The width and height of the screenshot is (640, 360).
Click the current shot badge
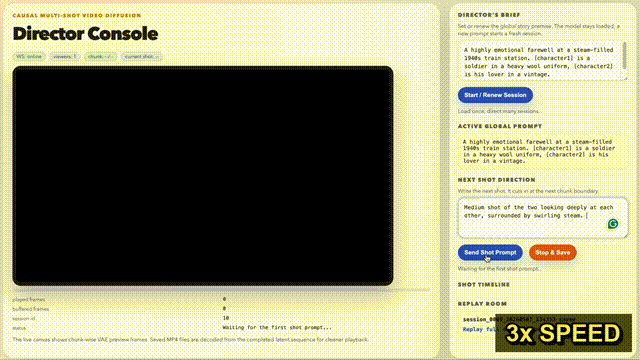[142, 57]
